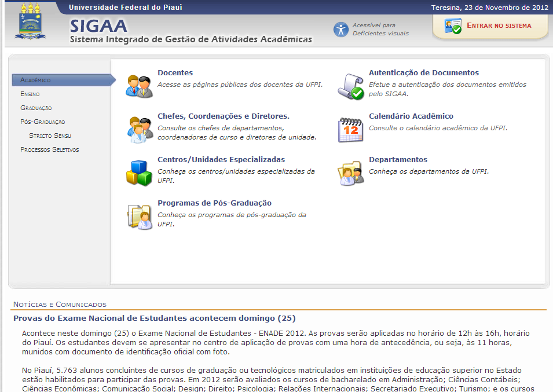Image resolution: width=553 pixels, height=392 pixels.
Task: Open Centros/Unidades Especializadas link
Action: click(x=221, y=159)
